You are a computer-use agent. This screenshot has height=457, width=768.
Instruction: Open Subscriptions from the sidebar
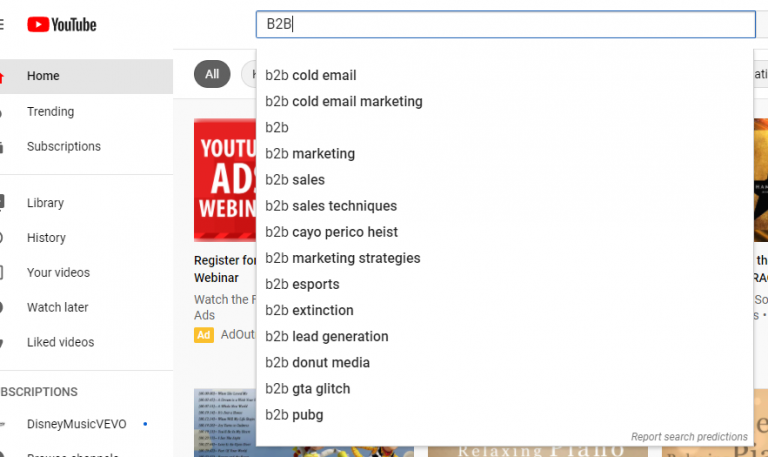point(86,146)
